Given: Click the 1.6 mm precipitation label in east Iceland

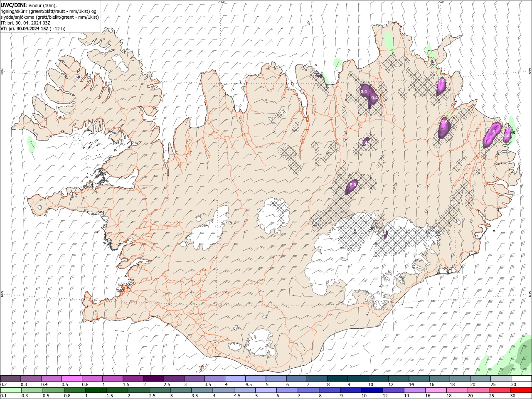Looking at the screenshot, I should coord(492,132).
